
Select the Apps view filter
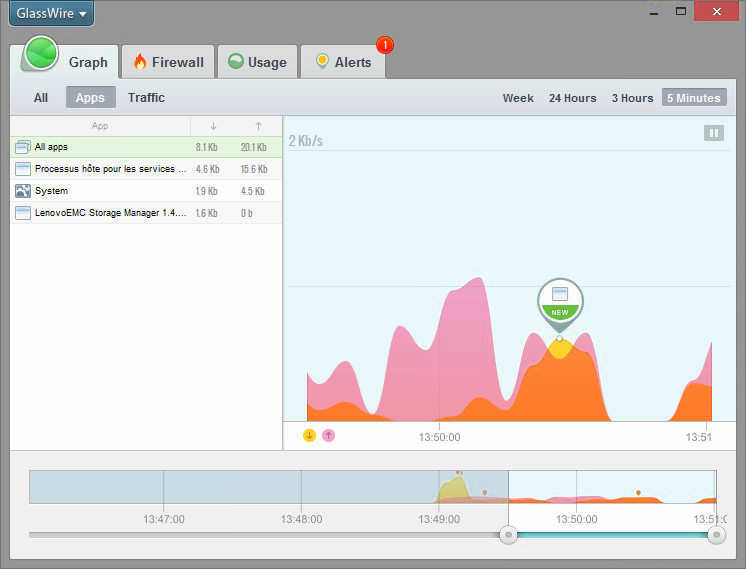[x=90, y=98]
